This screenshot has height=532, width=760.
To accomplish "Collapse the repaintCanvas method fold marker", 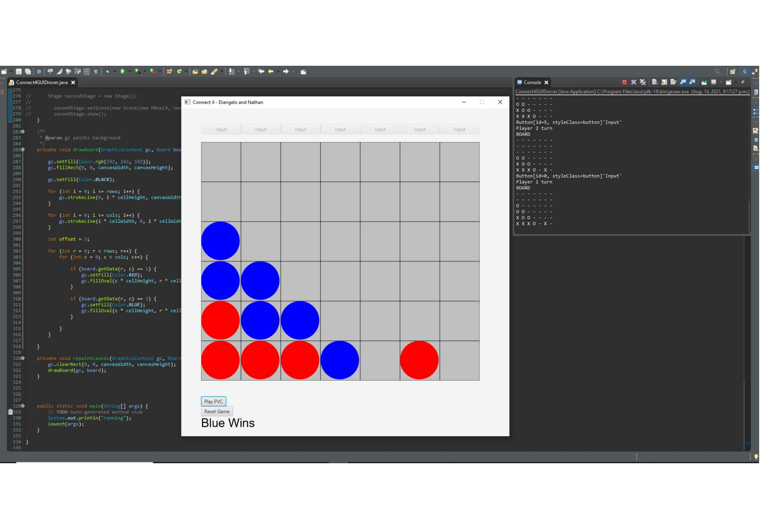I will point(23,358).
